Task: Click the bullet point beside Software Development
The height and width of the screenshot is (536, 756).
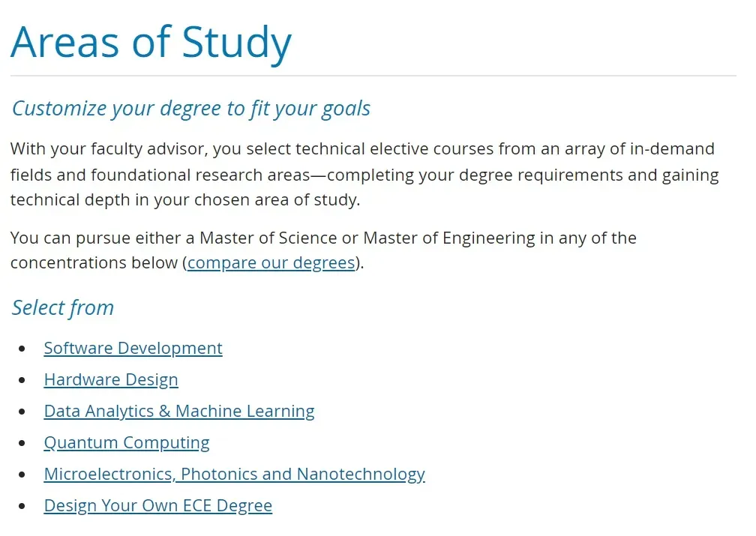Action: tap(23, 349)
